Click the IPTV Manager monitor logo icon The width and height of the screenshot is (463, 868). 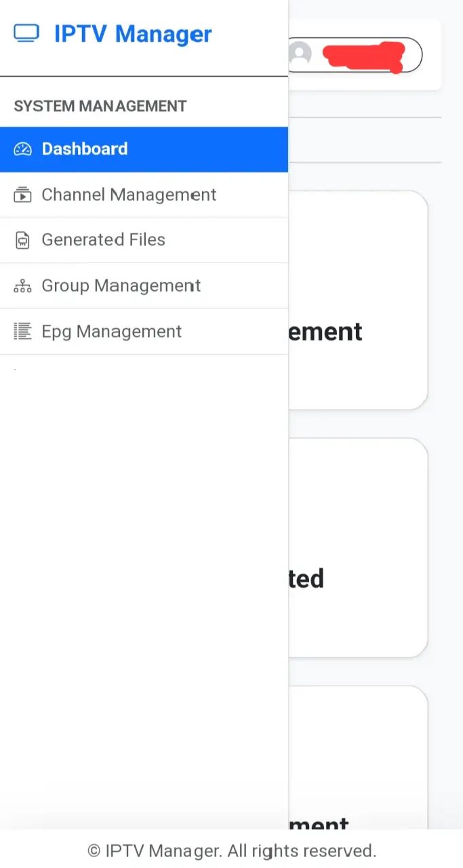coord(26,33)
